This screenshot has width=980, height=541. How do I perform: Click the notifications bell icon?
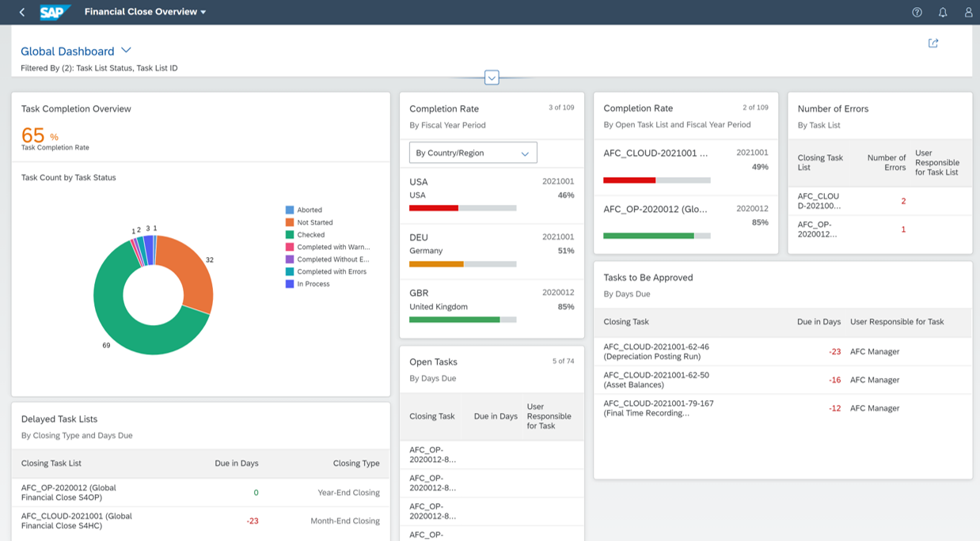(942, 12)
